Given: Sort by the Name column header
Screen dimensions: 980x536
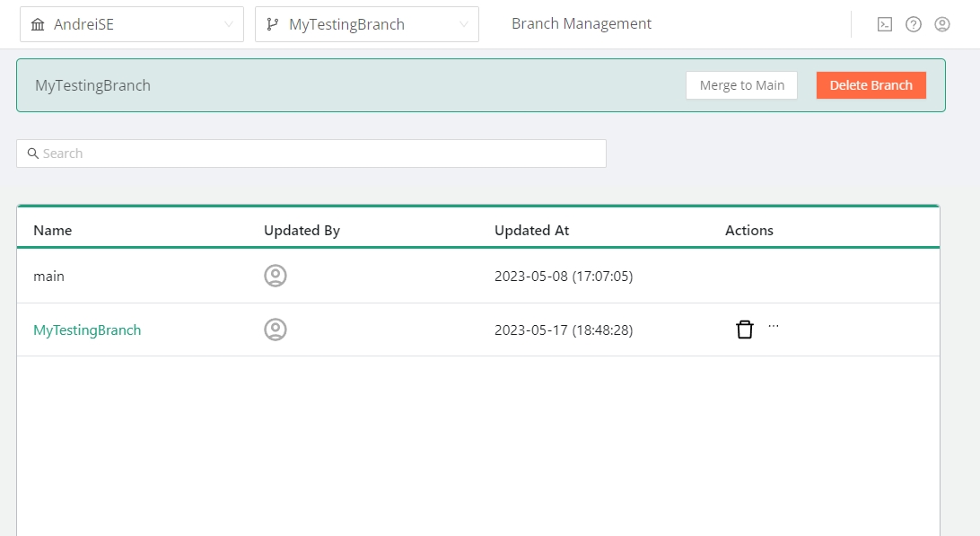Looking at the screenshot, I should (x=53, y=230).
